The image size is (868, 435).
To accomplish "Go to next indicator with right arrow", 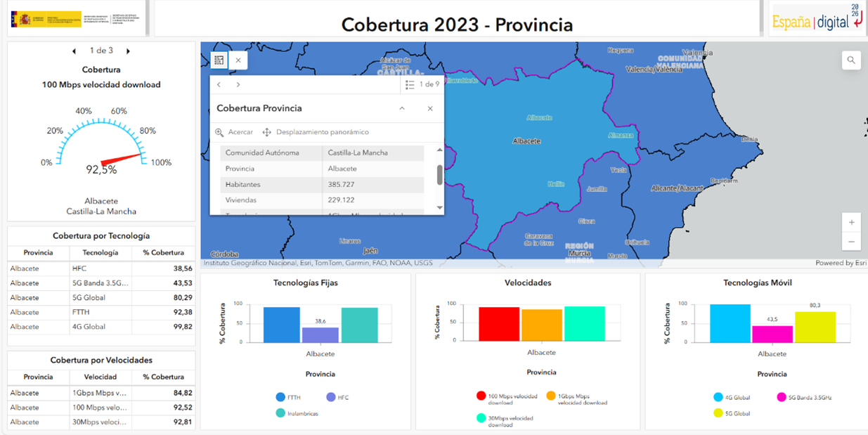I will coord(128,51).
